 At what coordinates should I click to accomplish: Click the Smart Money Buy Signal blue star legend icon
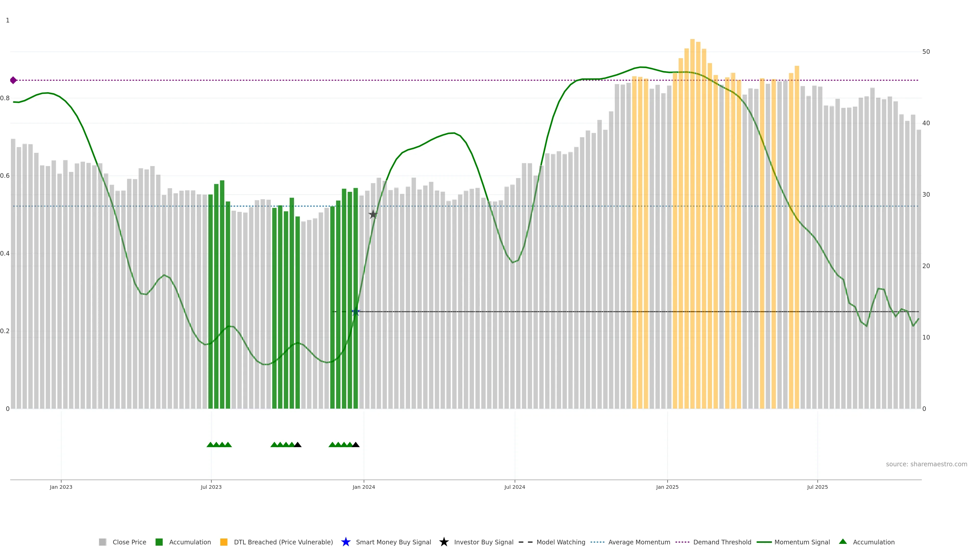[x=346, y=542]
